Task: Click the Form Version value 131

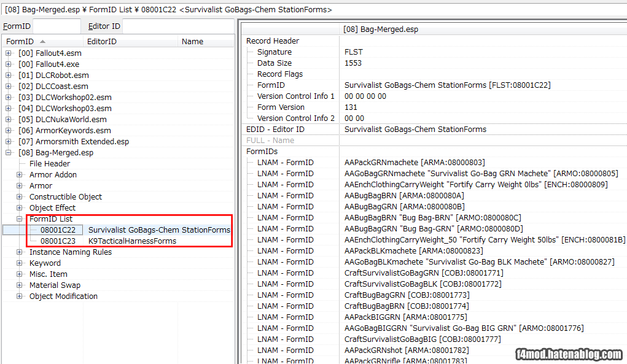Action: coord(351,107)
